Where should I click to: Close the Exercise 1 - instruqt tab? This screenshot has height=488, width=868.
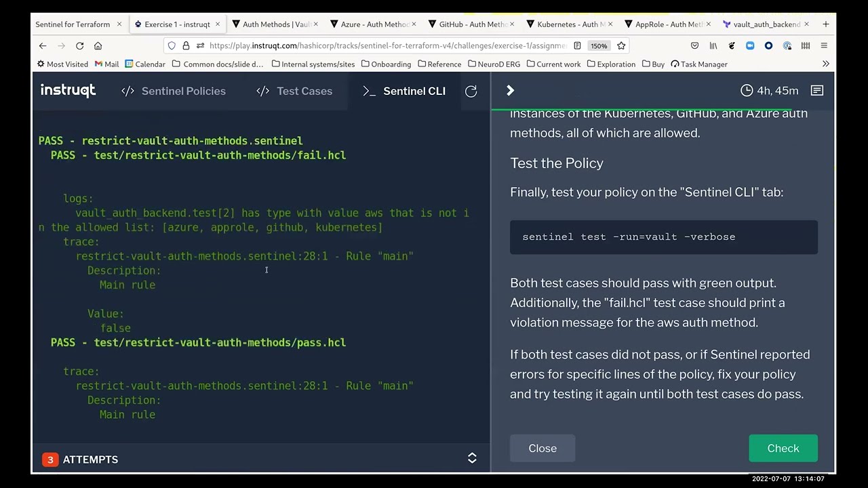point(217,24)
